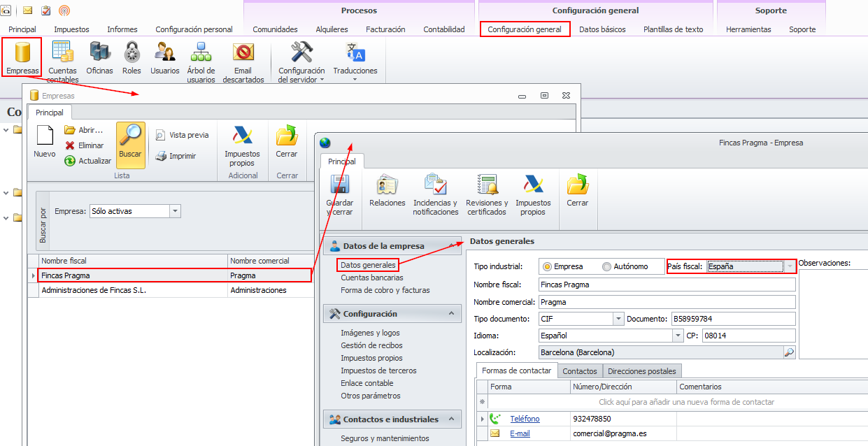Switch to Direcciones postales tab
Viewport: 868px width, 446px height.
point(641,371)
